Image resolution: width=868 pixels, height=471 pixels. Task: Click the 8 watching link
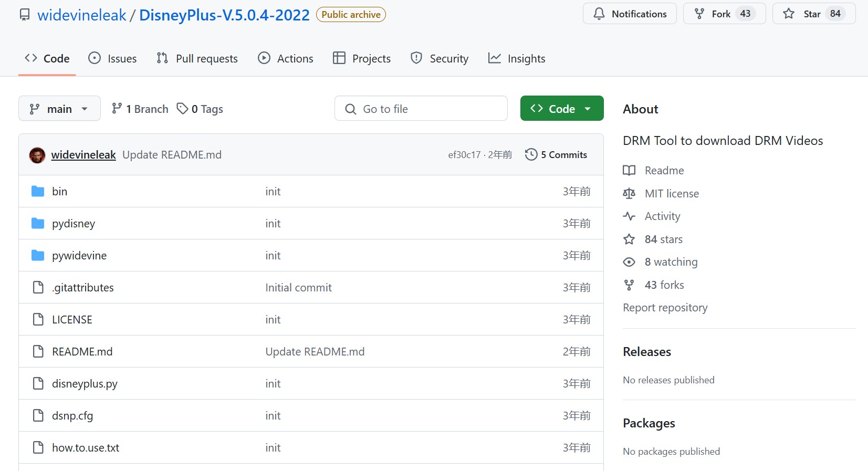point(660,261)
